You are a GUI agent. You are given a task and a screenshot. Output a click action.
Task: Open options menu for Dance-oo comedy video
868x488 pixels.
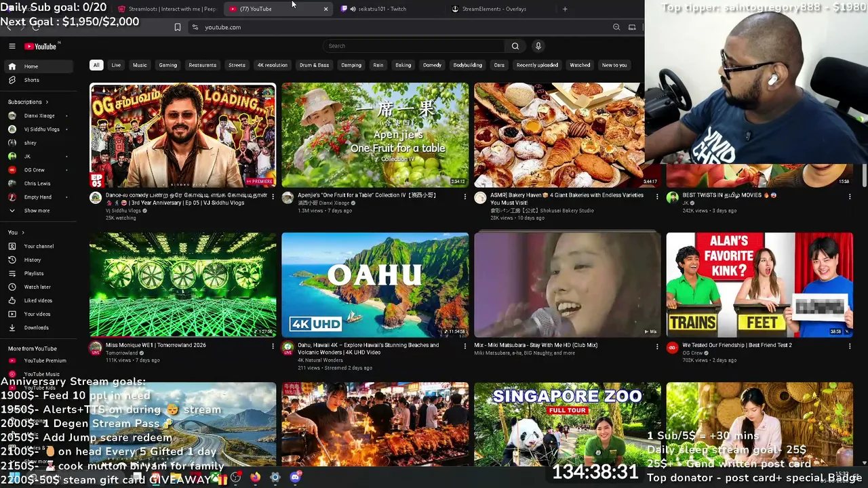point(273,197)
